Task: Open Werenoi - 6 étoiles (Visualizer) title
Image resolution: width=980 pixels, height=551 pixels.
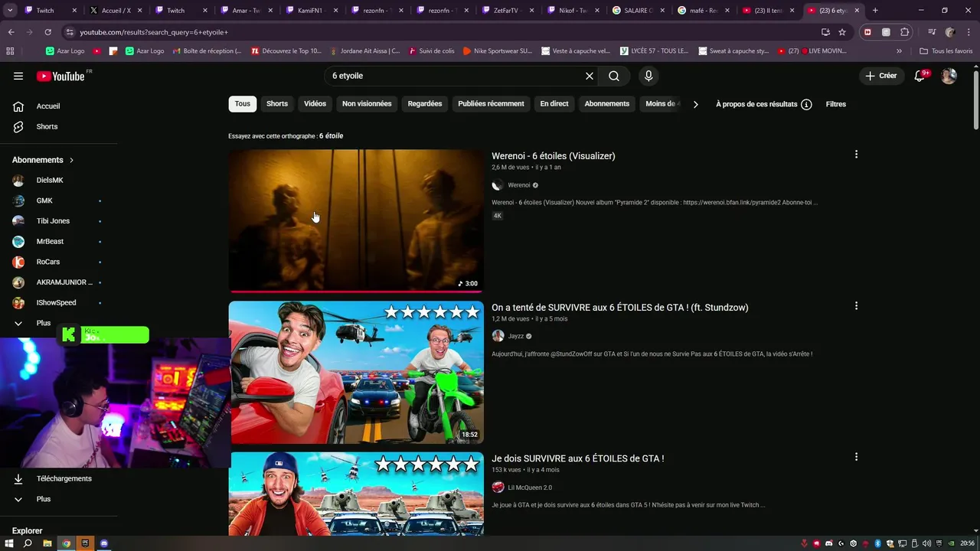Action: click(x=554, y=156)
